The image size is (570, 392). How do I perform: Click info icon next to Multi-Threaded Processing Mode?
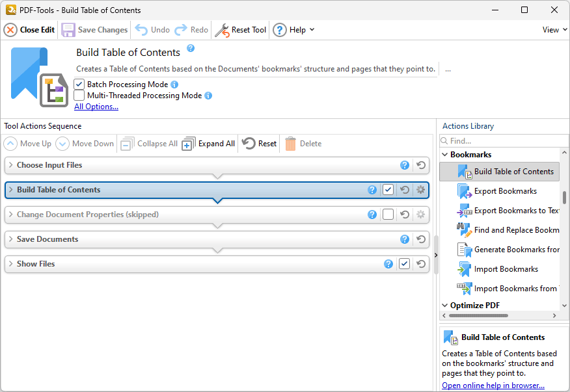(208, 96)
